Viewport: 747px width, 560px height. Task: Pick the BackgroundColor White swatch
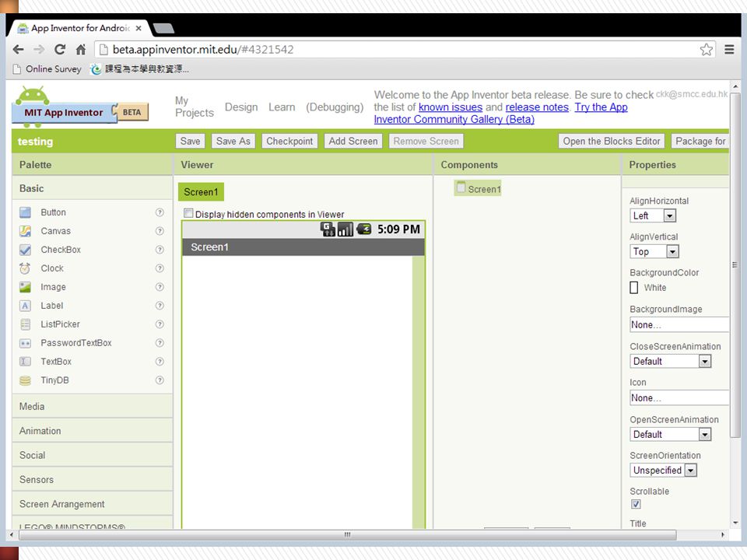[x=634, y=288]
